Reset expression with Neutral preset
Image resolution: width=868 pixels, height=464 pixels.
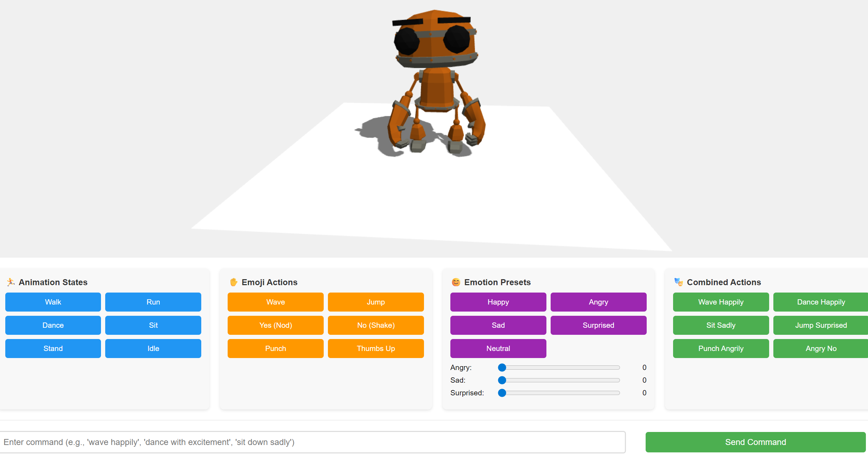pyautogui.click(x=498, y=348)
